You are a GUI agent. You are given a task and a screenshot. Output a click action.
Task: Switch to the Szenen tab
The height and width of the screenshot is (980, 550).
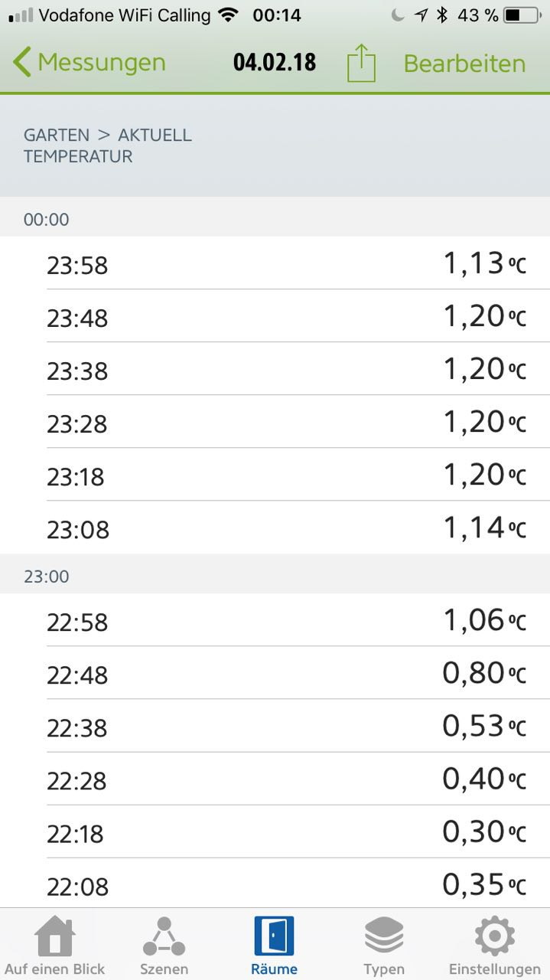[164, 946]
